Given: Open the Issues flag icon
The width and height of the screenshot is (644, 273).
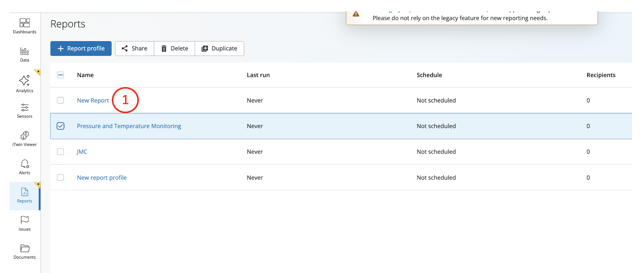Looking at the screenshot, I should pyautogui.click(x=25, y=220).
